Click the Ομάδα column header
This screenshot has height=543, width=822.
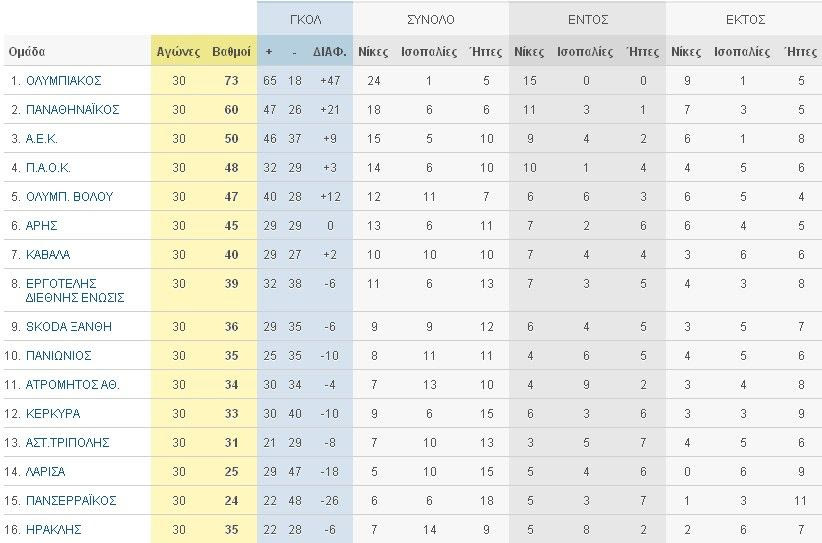coord(27,51)
